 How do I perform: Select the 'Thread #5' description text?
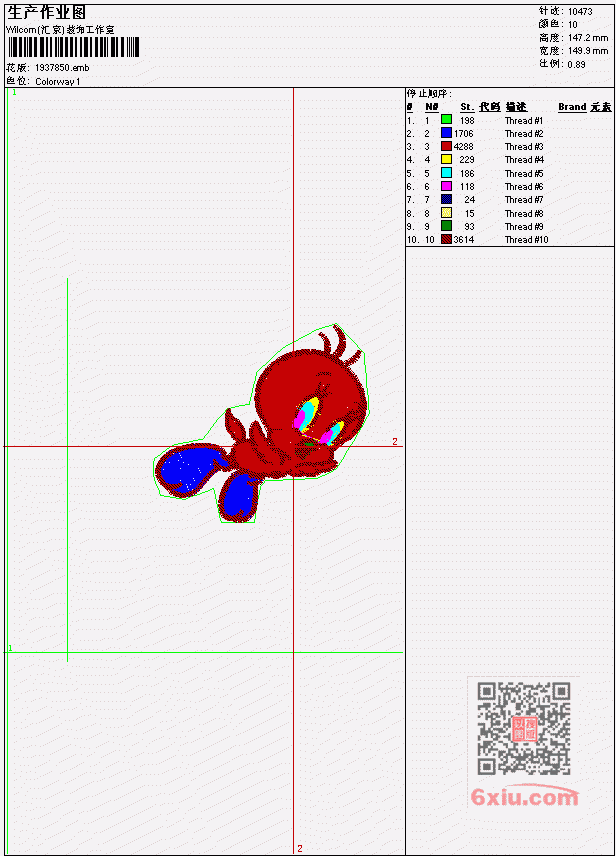pyautogui.click(x=524, y=174)
